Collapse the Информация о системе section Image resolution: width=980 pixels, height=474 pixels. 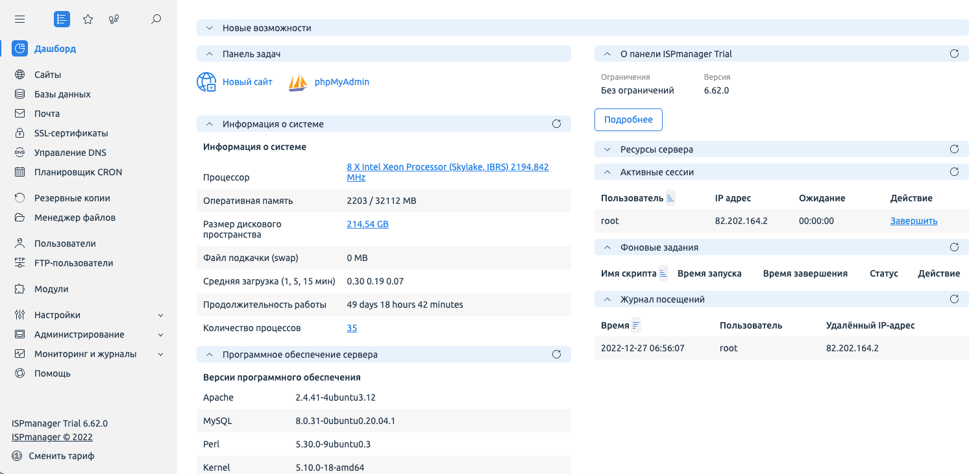coord(209,124)
